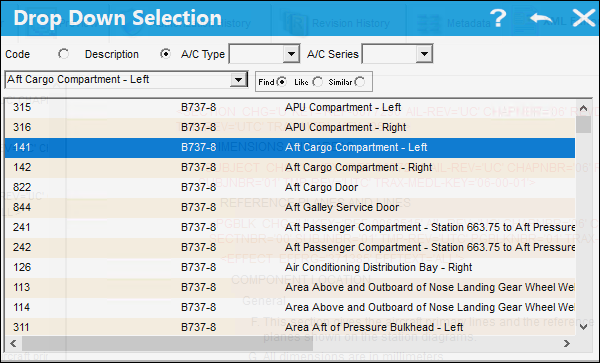Select row 126 Air Conditioning Distribution Bay - Right
Screen dimensions: 600x363
click(290, 267)
